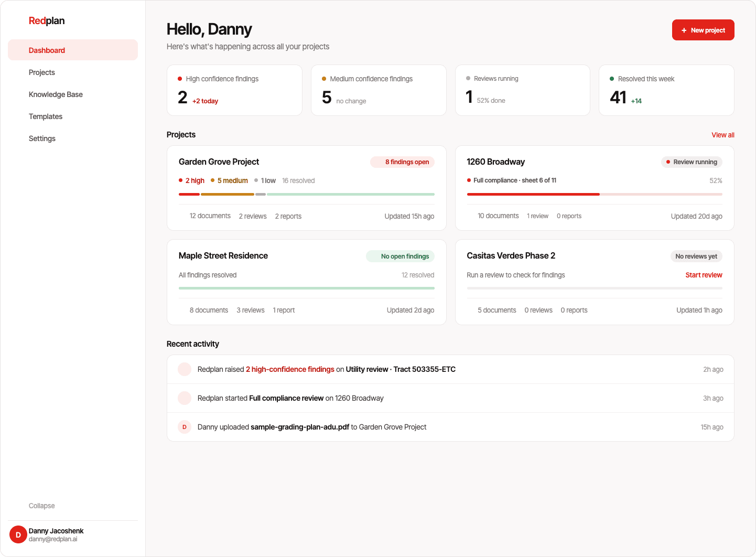Open the Maple Street Residence title

[x=223, y=255]
